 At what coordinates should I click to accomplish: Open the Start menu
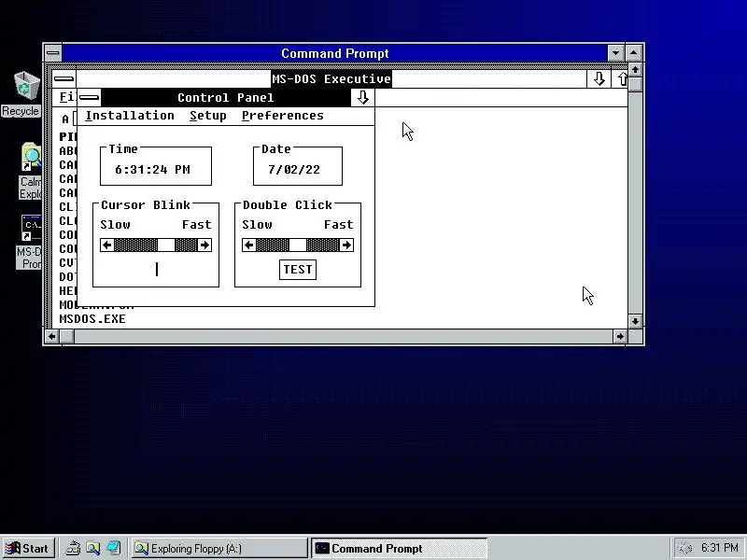(x=28, y=548)
